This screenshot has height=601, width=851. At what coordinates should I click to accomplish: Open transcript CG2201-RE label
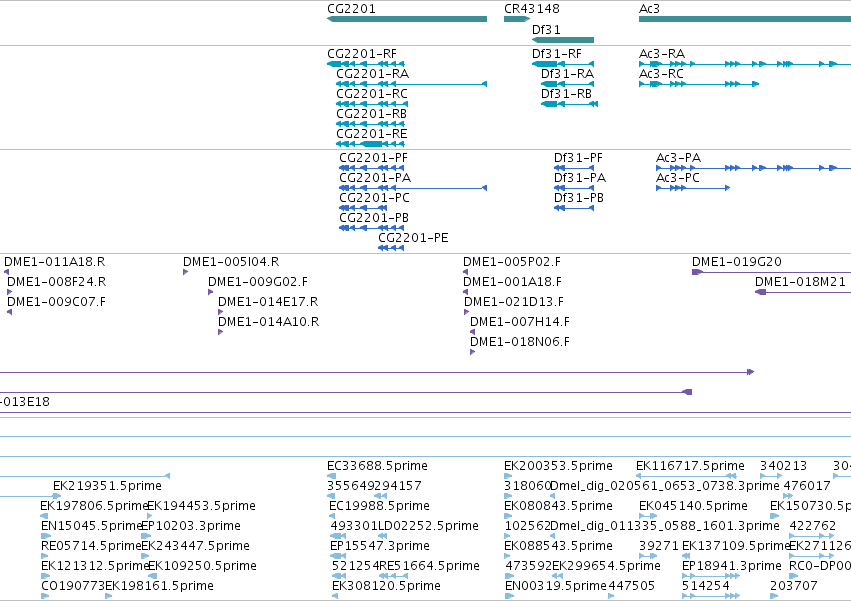371,134
